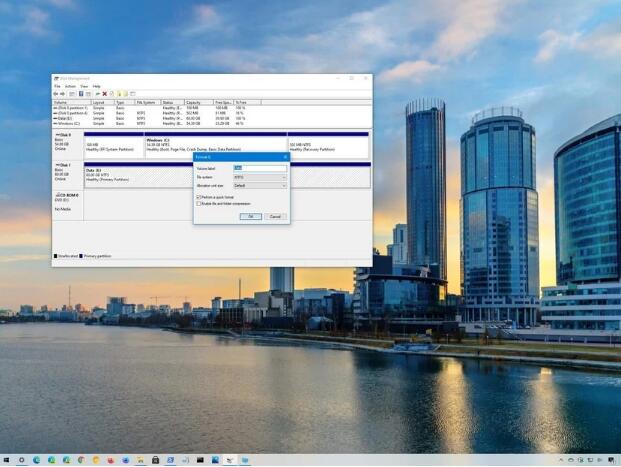This screenshot has width=621, height=467.
Task: Click OK in the Format dialog
Action: [251, 216]
